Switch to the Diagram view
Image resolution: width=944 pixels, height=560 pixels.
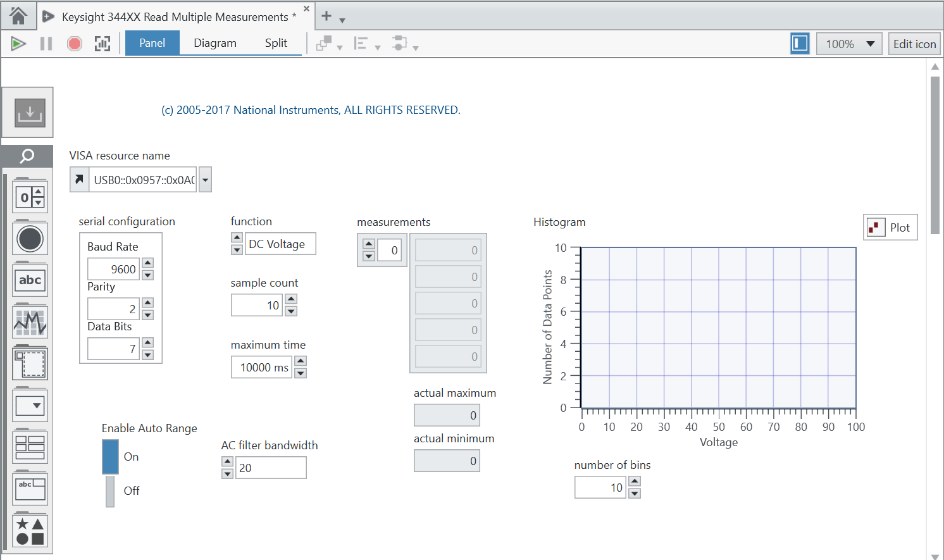click(x=215, y=43)
